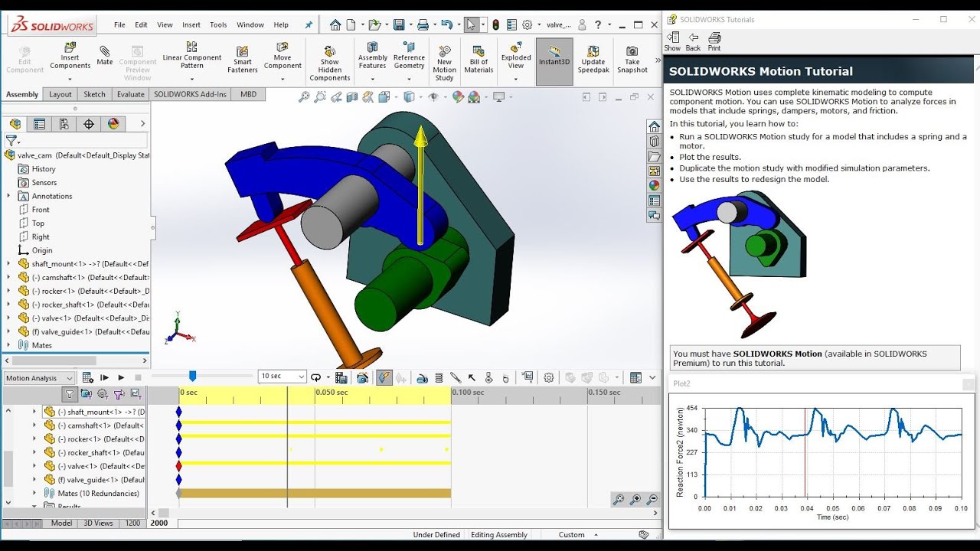The height and width of the screenshot is (551, 980).
Task: Select the 3D Views bottom tab
Action: point(98,523)
